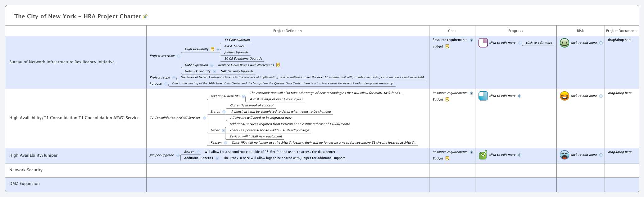Click the laughing orange risk face in the T1 row
644x197 pixels.
[x=564, y=96]
